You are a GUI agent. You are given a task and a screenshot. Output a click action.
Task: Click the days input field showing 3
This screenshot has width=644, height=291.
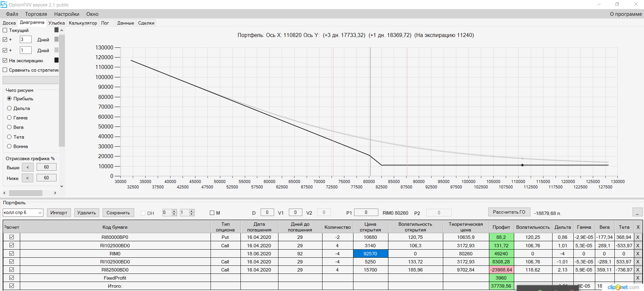pyautogui.click(x=26, y=40)
